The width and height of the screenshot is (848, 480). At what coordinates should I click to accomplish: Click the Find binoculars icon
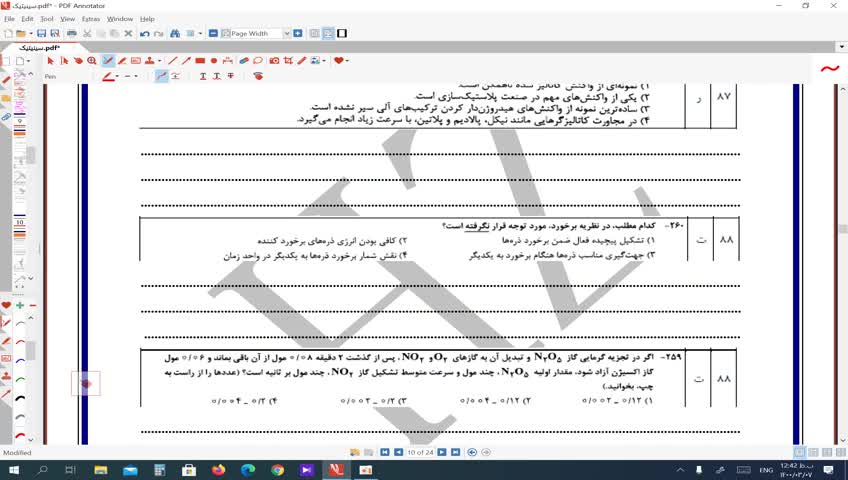point(175,34)
